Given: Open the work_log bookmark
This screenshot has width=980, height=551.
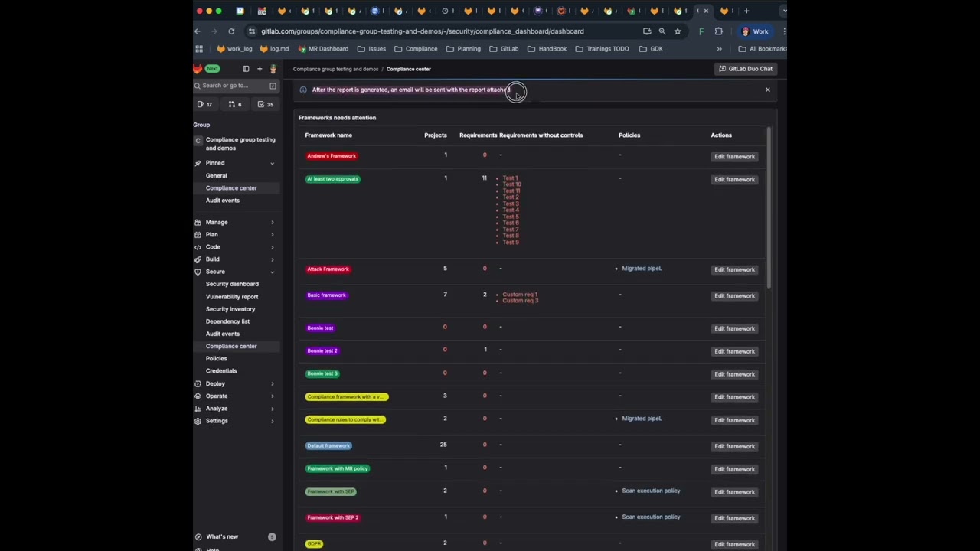Looking at the screenshot, I should pos(234,49).
